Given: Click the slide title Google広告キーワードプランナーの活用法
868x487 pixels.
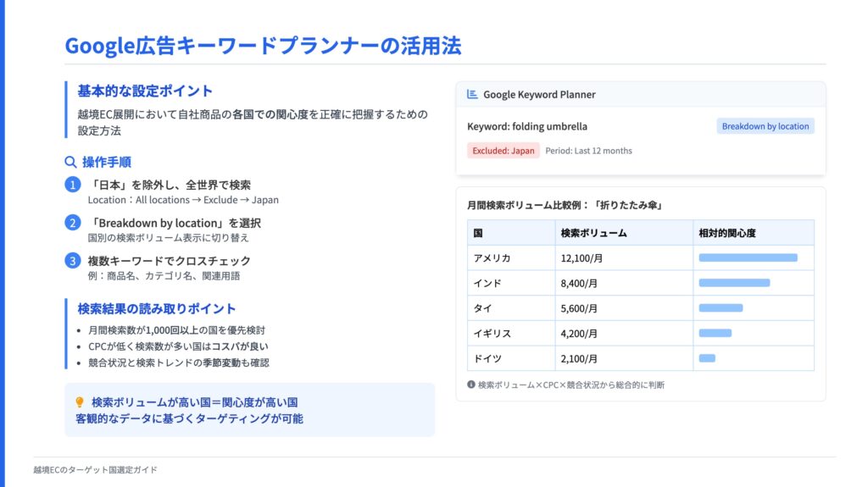Looking at the screenshot, I should click(263, 46).
